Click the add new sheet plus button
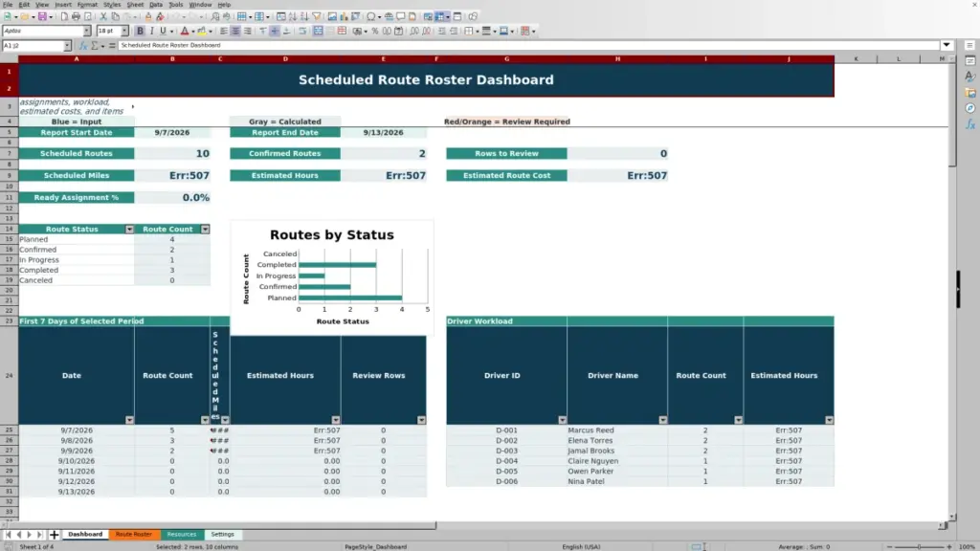The width and height of the screenshot is (980, 551). pos(54,534)
